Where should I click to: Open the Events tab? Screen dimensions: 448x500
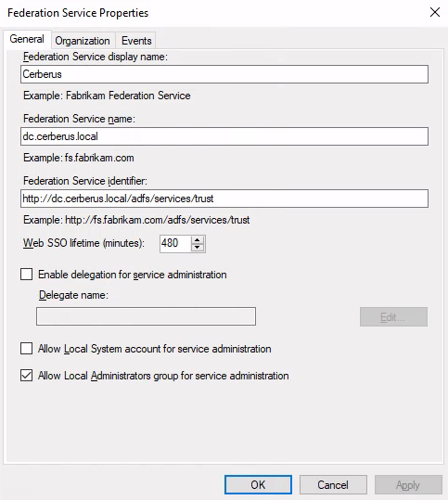pyautogui.click(x=136, y=41)
